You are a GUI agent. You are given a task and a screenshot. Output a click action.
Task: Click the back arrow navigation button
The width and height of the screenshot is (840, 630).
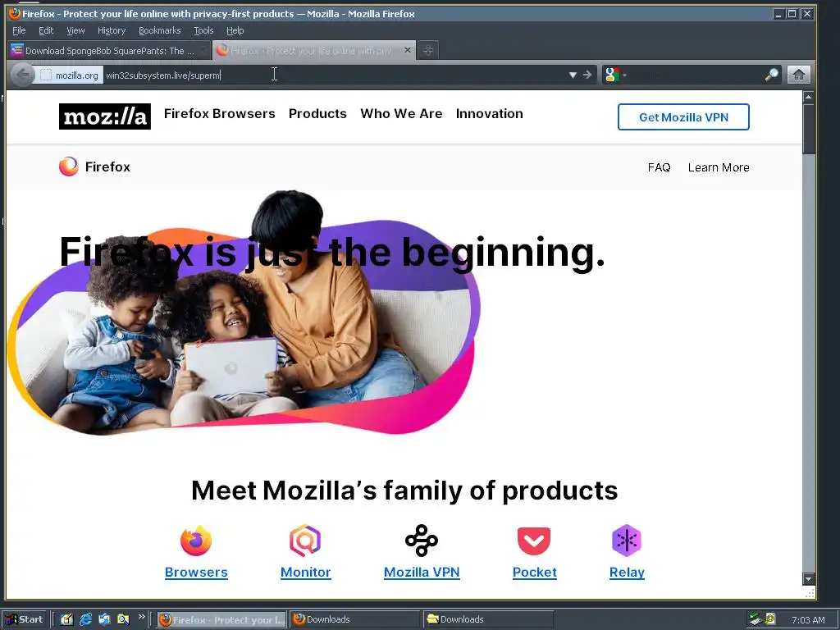coord(22,75)
